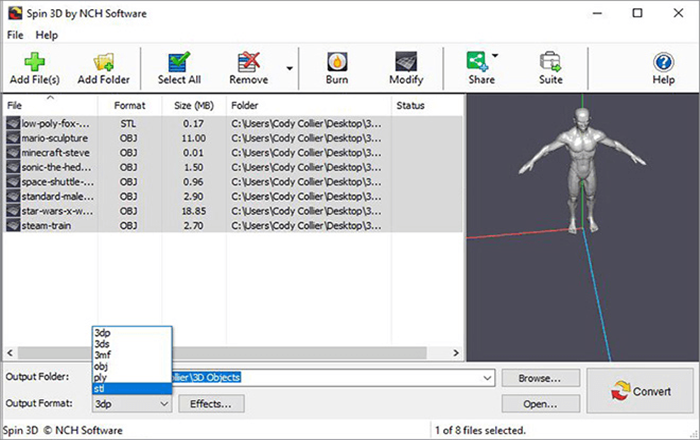
Task: Sort by the Folder column header
Action: click(x=309, y=105)
